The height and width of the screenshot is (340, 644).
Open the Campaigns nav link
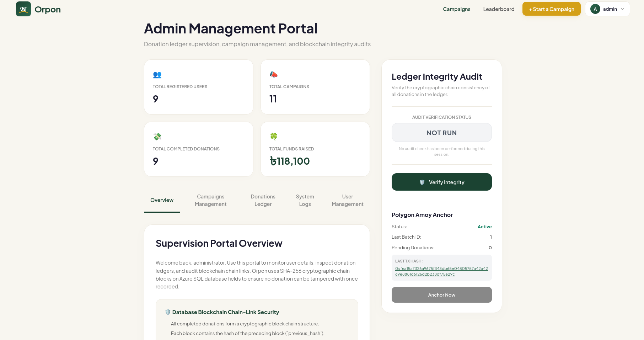pyautogui.click(x=456, y=9)
